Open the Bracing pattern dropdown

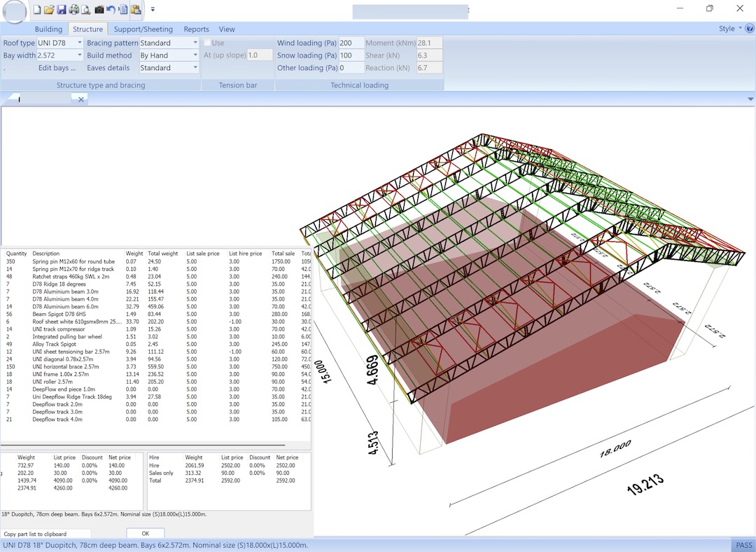click(x=194, y=43)
